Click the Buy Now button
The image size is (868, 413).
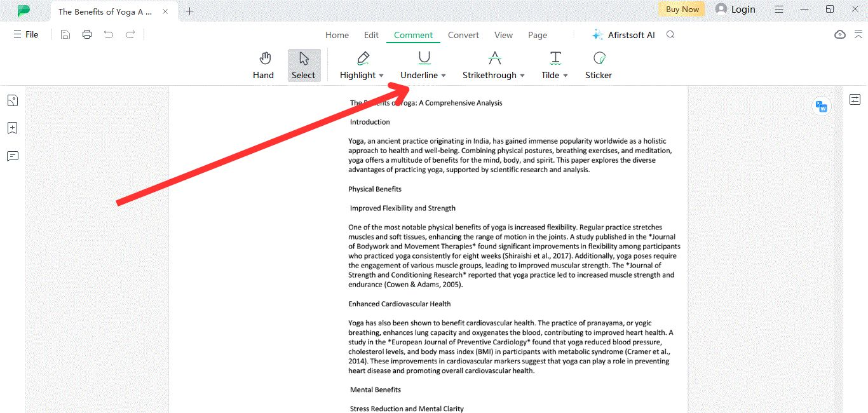(x=682, y=9)
